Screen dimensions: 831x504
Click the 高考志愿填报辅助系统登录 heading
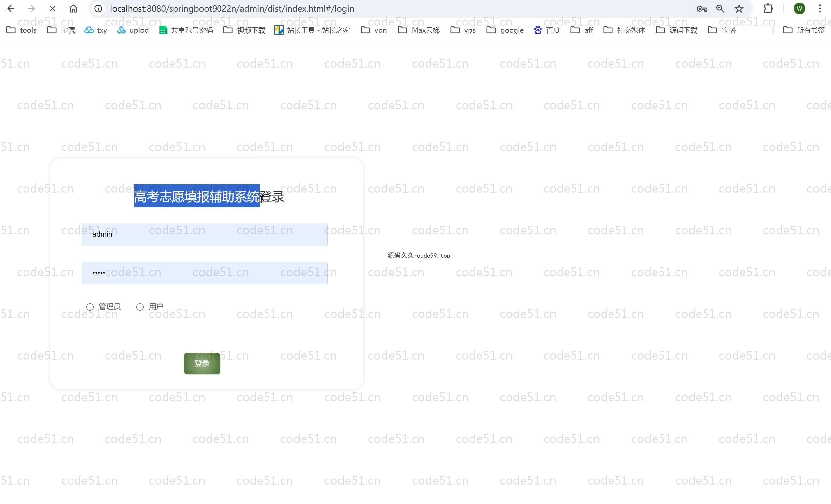tap(209, 197)
